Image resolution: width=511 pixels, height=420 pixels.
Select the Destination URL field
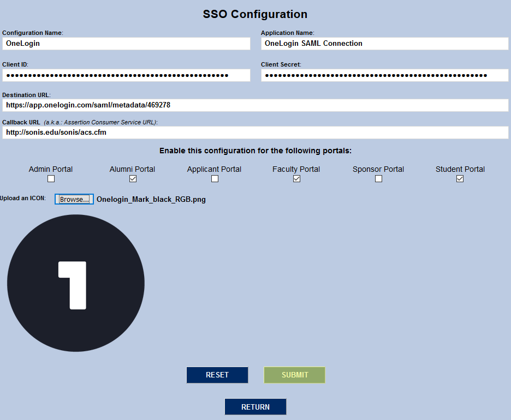pos(255,105)
